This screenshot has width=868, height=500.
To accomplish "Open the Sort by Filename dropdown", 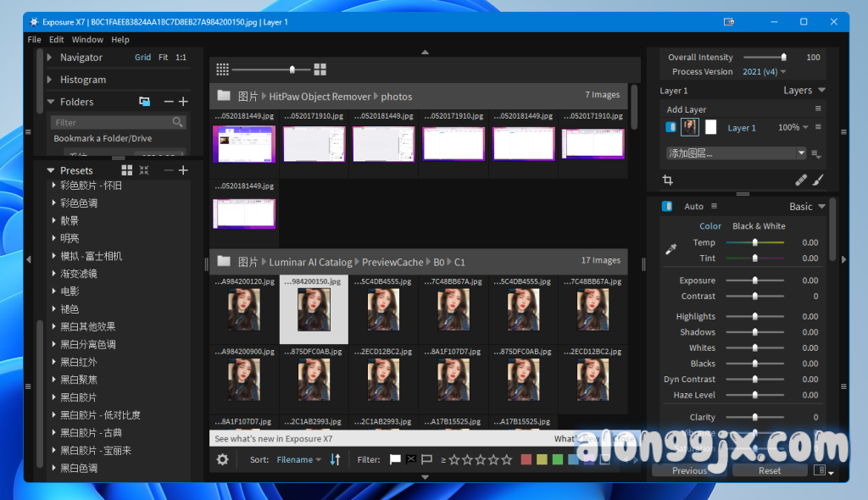I will 298,459.
